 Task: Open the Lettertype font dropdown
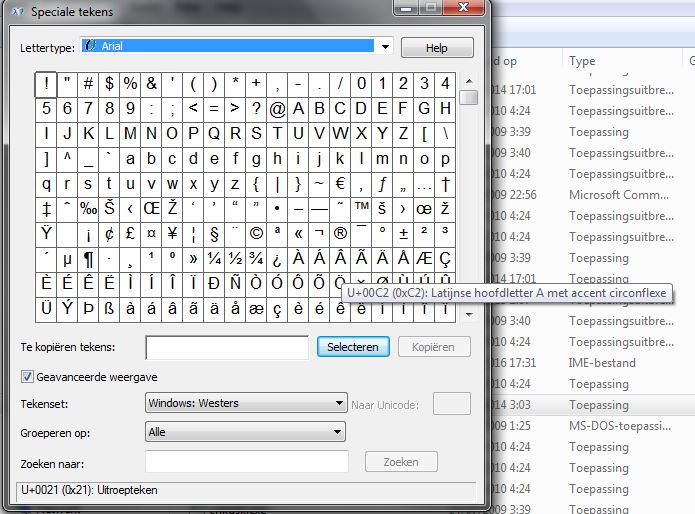[385, 47]
